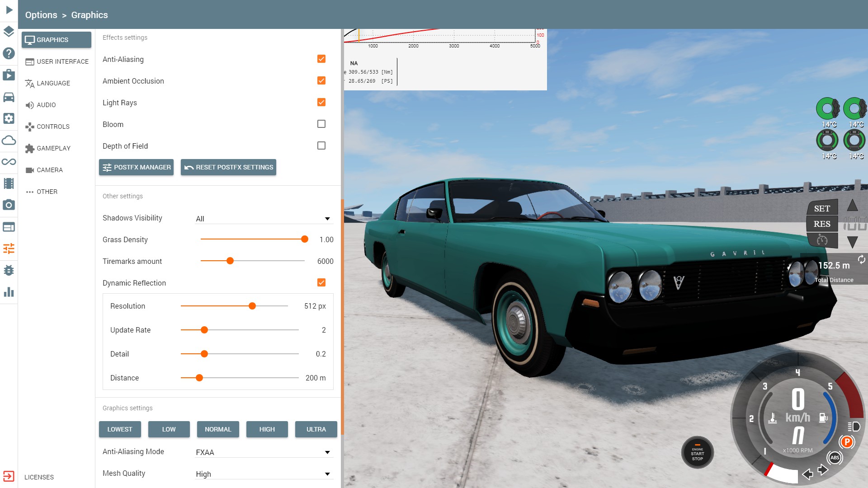Click the cruise control SET button

coord(822,208)
